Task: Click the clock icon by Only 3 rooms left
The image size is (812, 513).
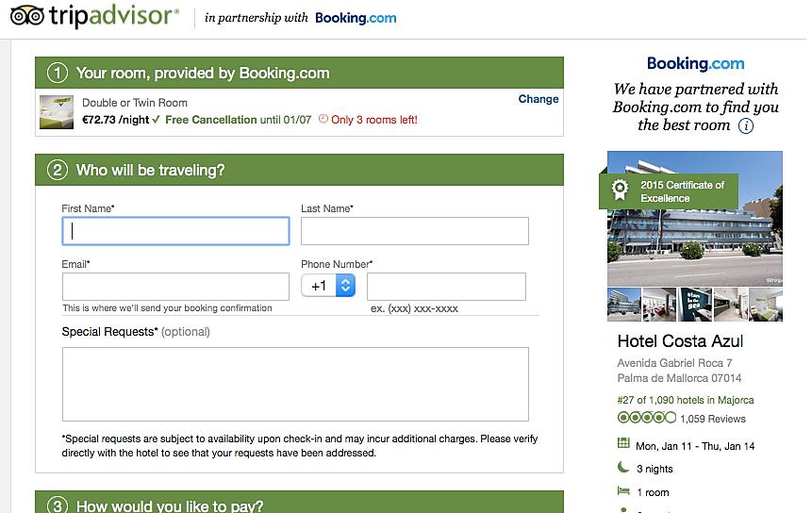Action: coord(323,120)
